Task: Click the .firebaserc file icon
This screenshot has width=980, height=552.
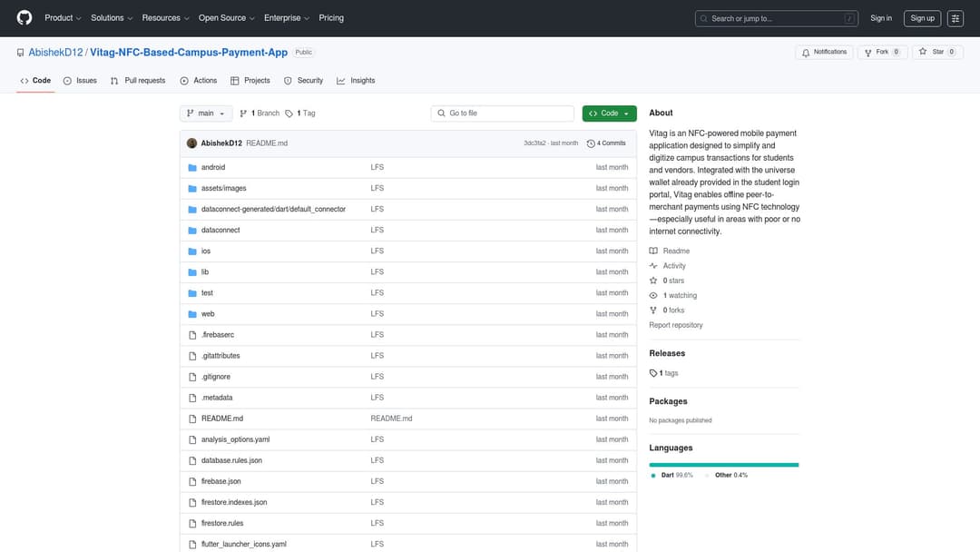Action: click(192, 335)
